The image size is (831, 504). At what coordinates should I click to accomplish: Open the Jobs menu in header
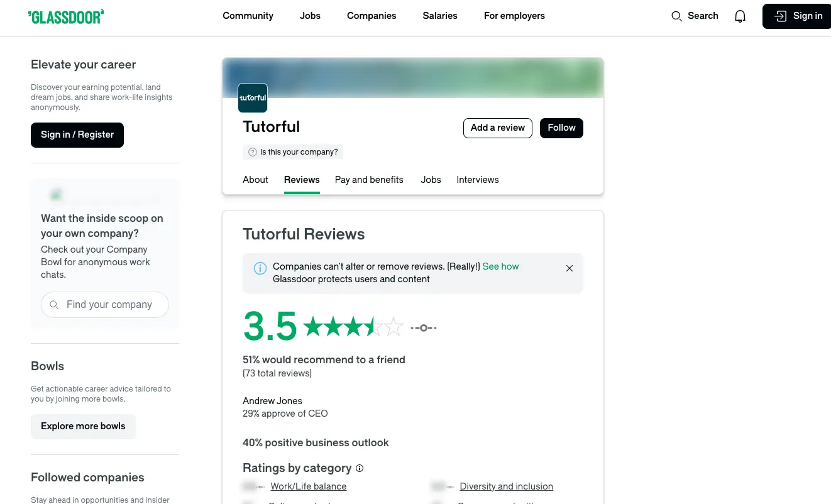(x=310, y=16)
